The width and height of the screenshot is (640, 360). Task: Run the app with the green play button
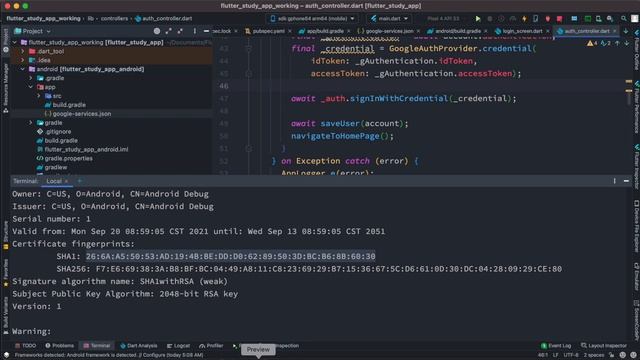(x=478, y=19)
